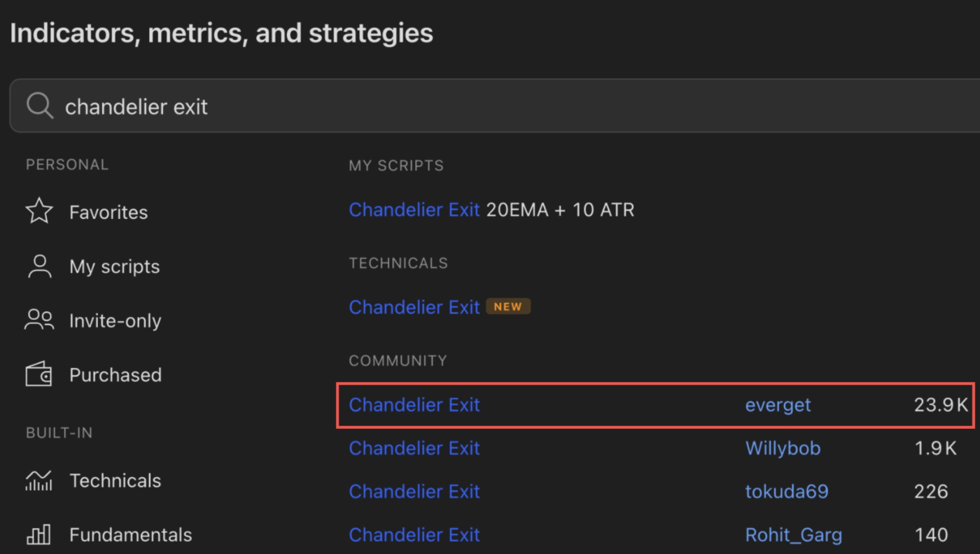
Task: Click in the chandelier exit search field
Action: pos(490,106)
